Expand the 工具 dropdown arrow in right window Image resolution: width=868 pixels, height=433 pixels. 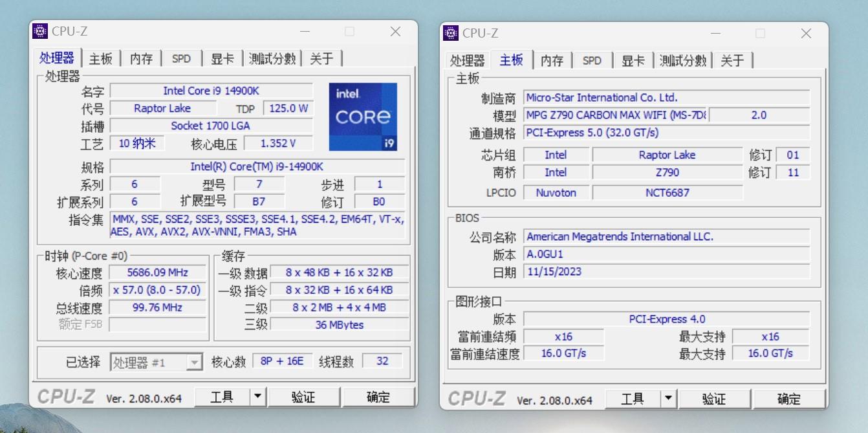pyautogui.click(x=668, y=399)
